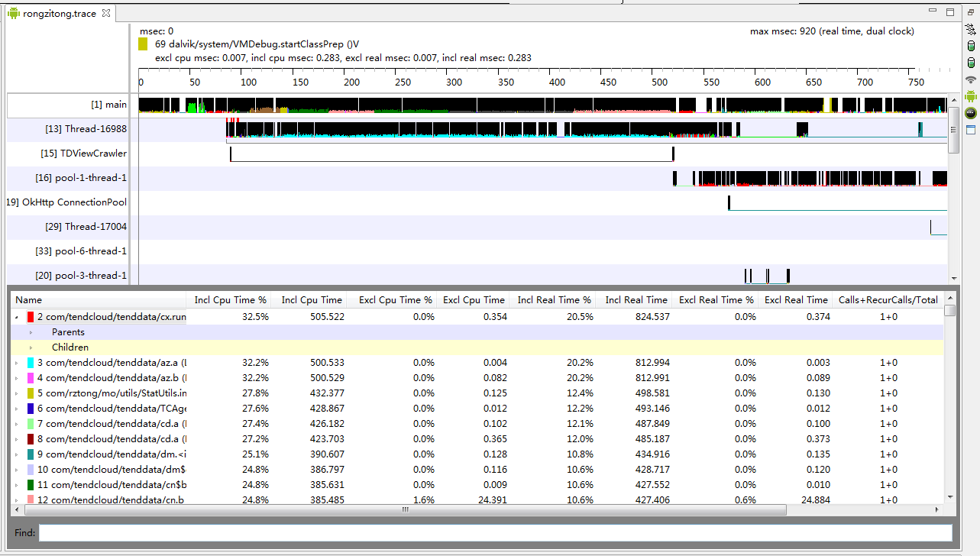Viewport: 980px width, 556px height.
Task: Sort by Incl Real Time column header
Action: coord(635,300)
